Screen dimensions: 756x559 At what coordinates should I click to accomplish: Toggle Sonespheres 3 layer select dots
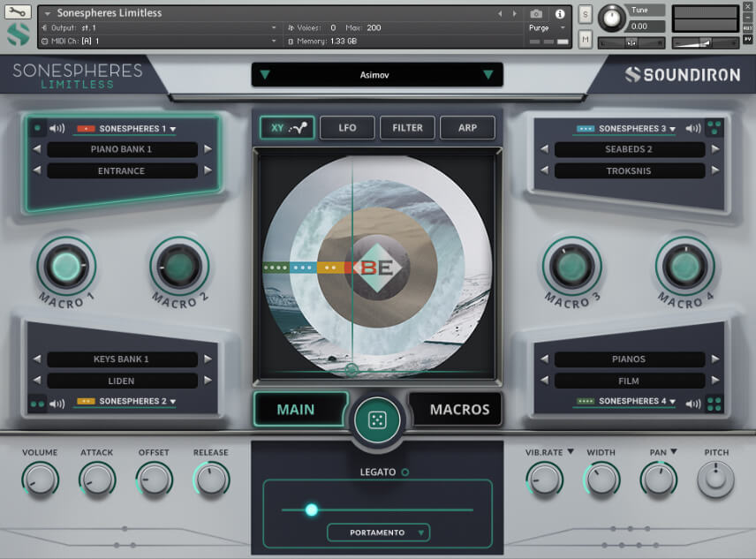714,128
